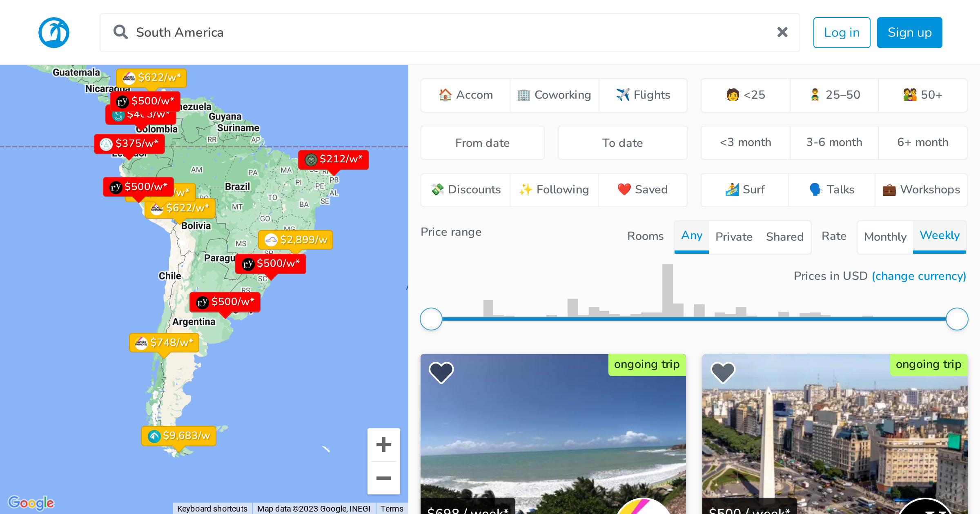980x514 pixels.
Task: Open the $622/w marker near Guatemala
Action: tap(151, 78)
